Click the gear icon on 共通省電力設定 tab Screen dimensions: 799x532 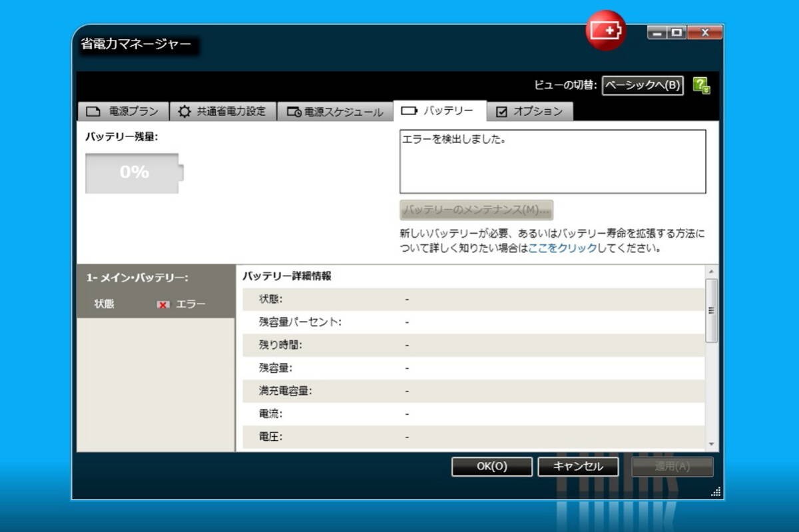tap(184, 111)
